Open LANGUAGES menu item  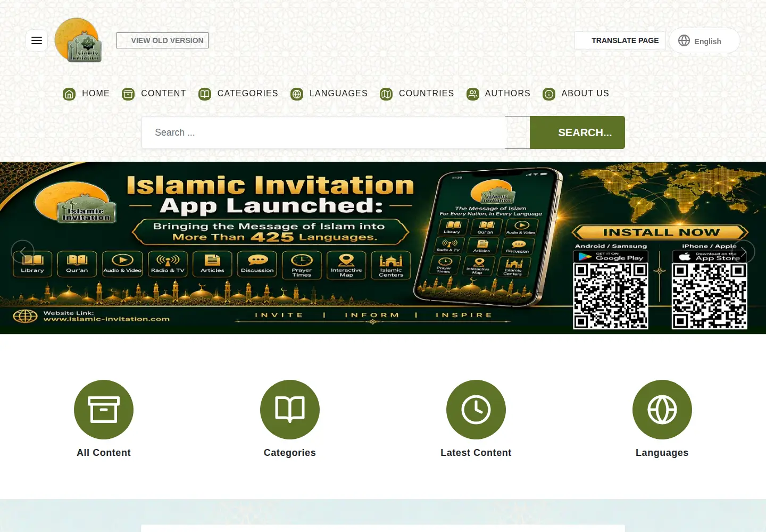tap(338, 94)
